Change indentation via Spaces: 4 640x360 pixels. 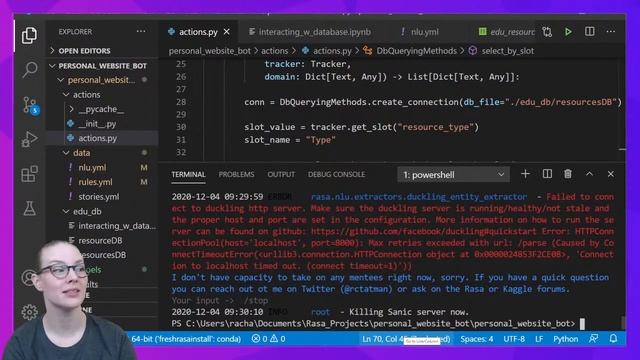[x=477, y=339]
